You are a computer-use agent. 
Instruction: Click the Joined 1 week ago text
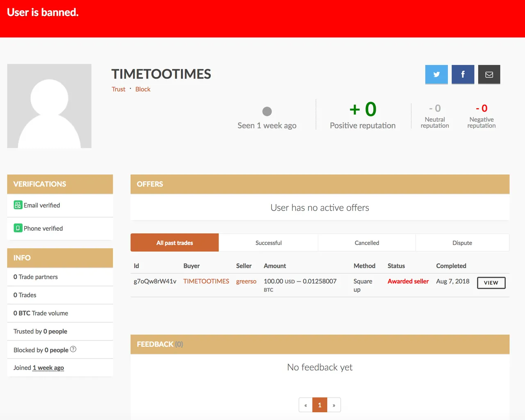pos(39,368)
